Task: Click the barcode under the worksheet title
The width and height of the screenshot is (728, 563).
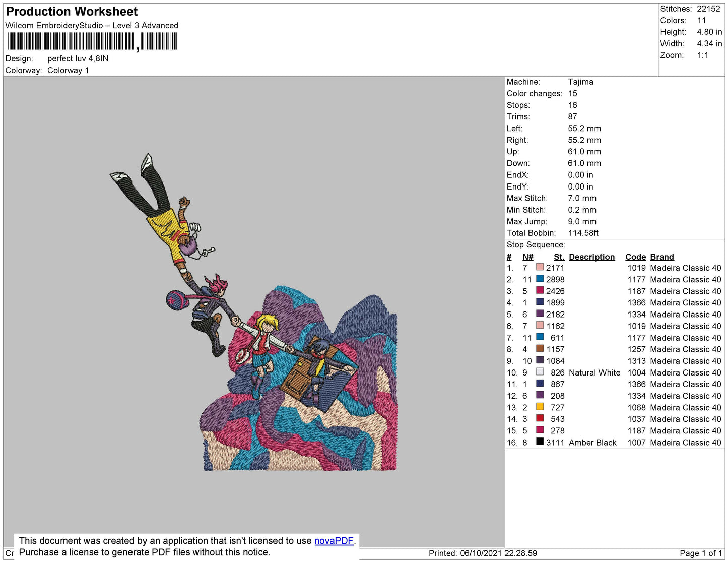Action: tap(92, 41)
